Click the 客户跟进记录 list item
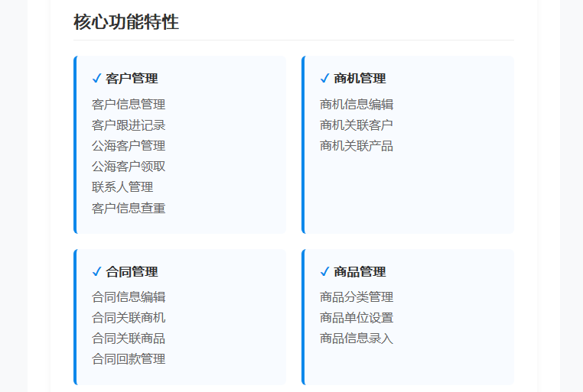Image resolution: width=583 pixels, height=392 pixels. point(129,125)
